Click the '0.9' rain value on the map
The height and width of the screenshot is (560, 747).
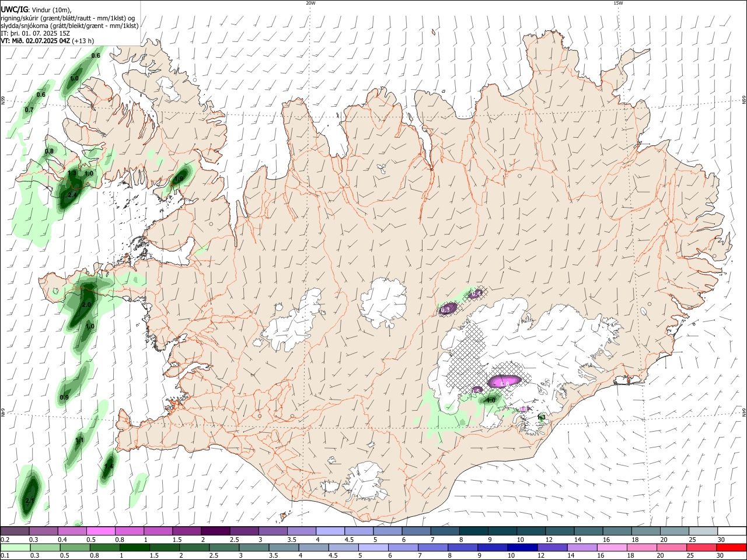[x=64, y=397]
